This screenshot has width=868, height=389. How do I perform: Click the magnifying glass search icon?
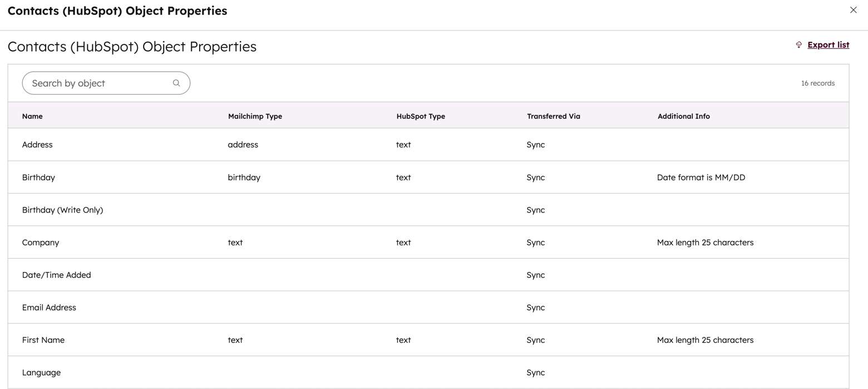pos(176,82)
